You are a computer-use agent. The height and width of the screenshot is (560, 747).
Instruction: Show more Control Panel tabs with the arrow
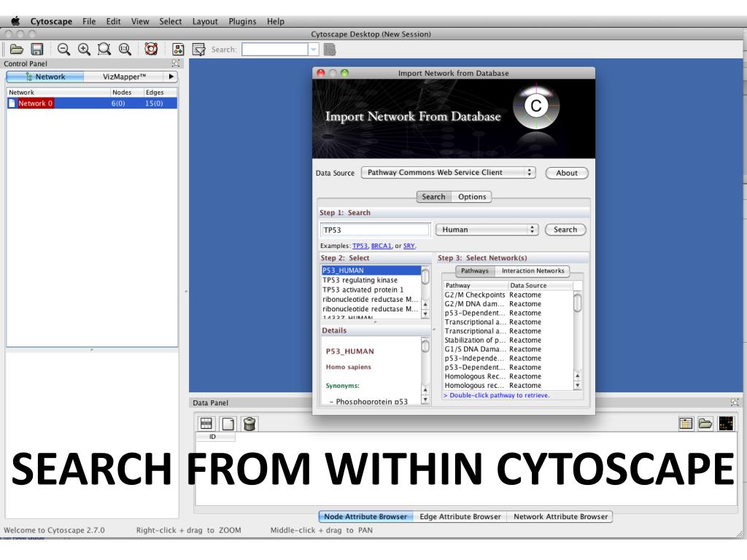tap(171, 77)
